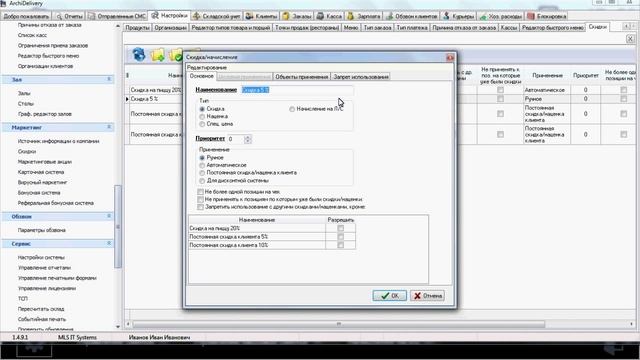Click the Зарплата tab icon
The image size is (640, 360).
351,16
